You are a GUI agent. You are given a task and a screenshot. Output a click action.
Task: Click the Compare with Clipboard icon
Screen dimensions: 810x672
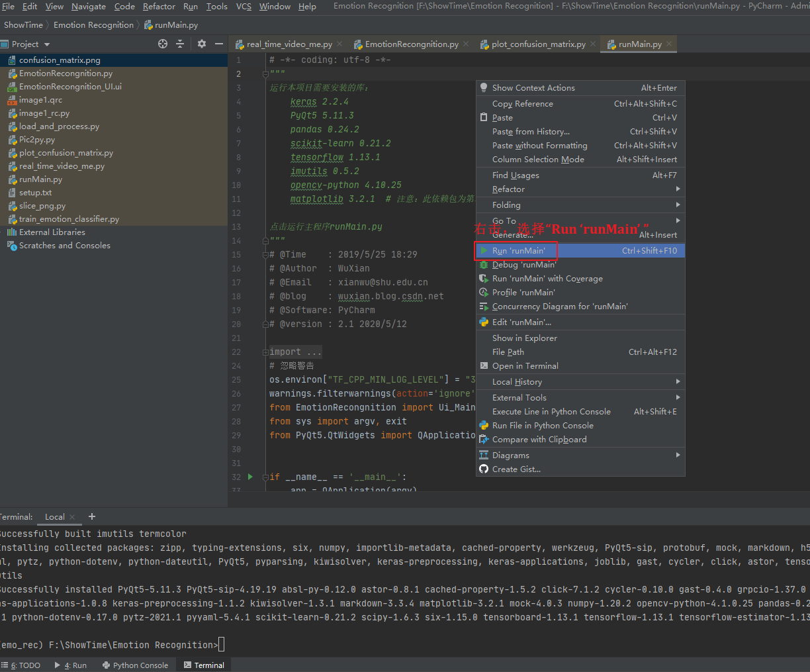[x=484, y=440]
